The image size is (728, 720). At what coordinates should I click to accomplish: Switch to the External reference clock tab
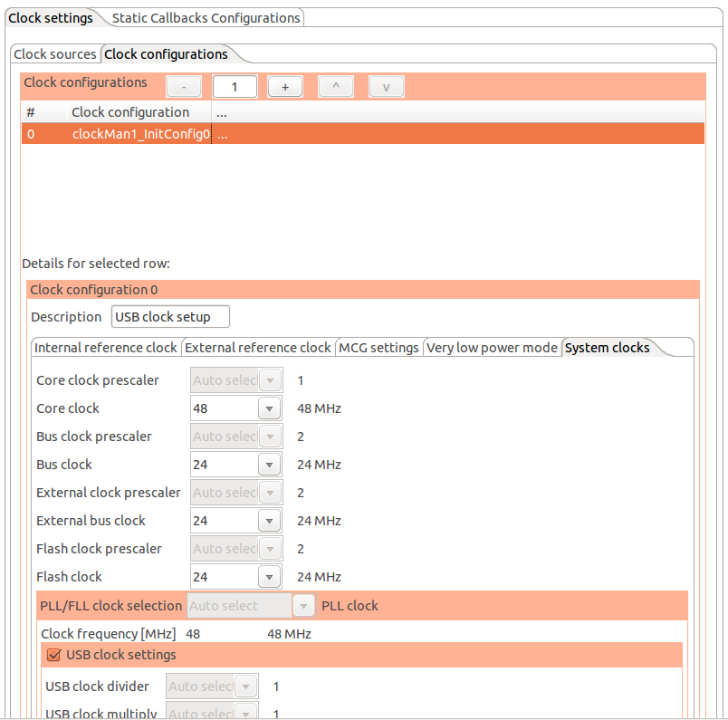(258, 347)
